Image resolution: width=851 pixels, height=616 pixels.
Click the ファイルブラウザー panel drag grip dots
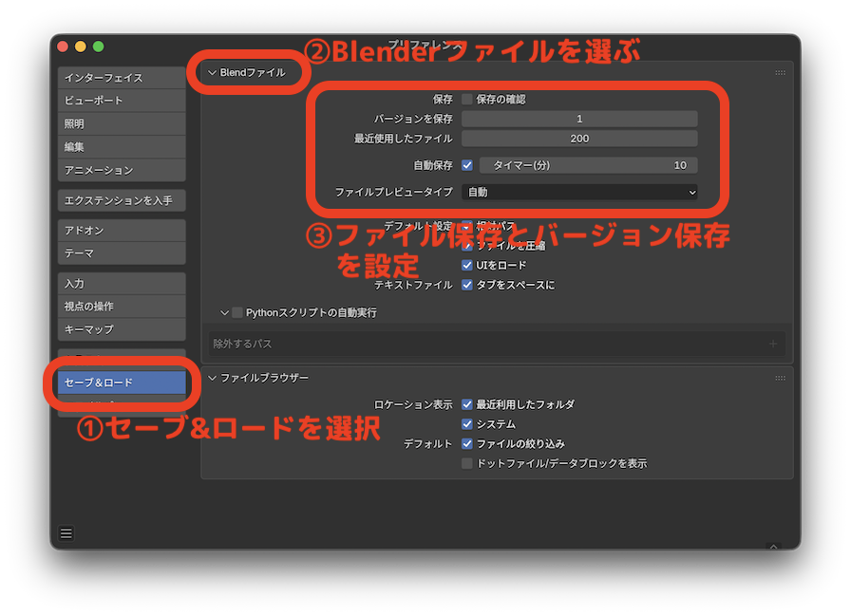[x=781, y=378]
